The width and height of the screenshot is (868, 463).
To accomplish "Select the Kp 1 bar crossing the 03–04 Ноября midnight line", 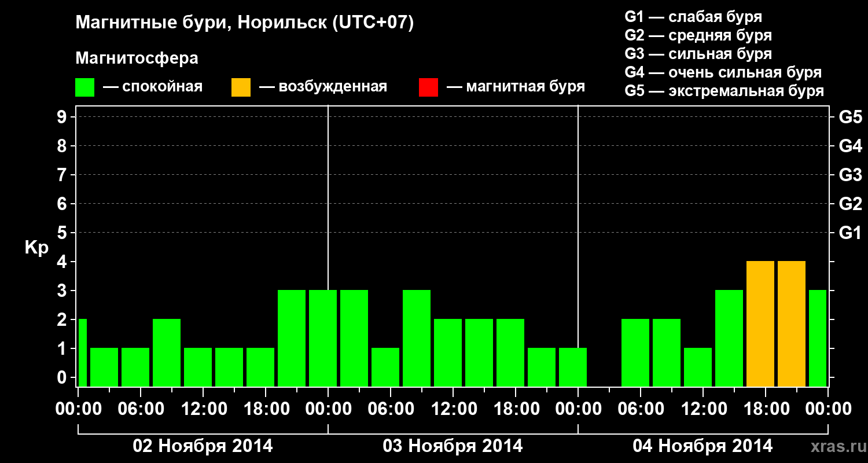I will (x=573, y=367).
